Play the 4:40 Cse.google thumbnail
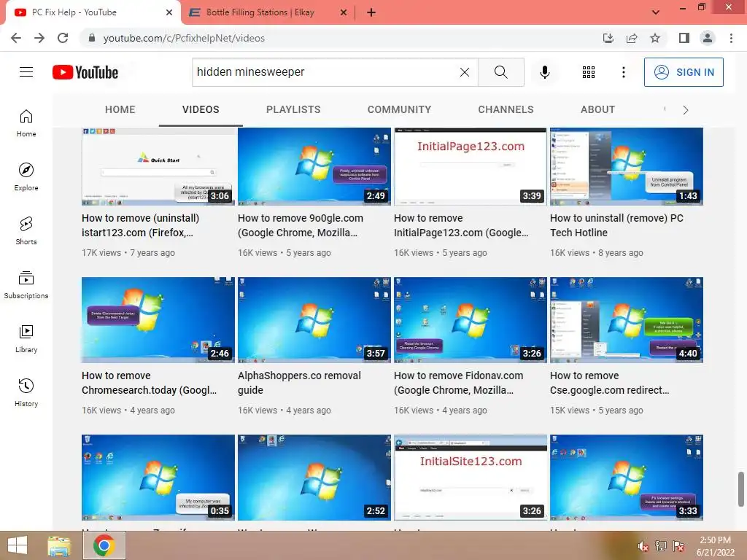This screenshot has width=747, height=560. 627,320
